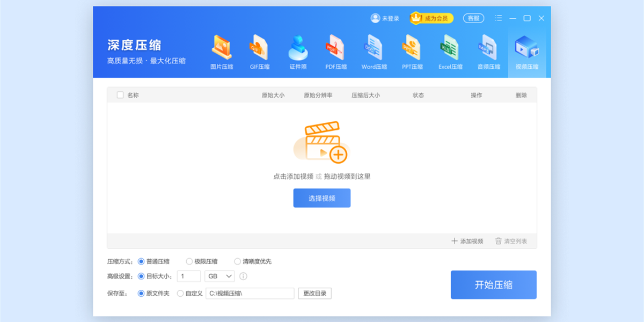Switch to the PDF压缩 tool
Screen dimensions: 644x322
tap(335, 51)
